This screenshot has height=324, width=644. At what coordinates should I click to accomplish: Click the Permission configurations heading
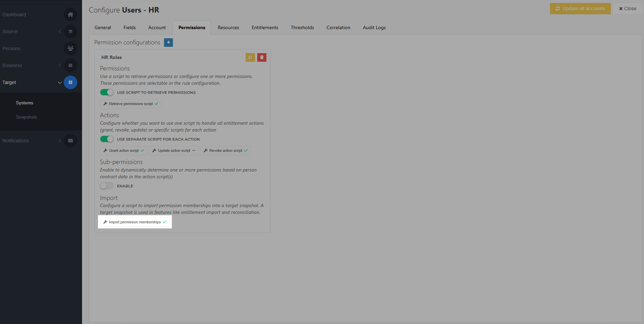pos(127,42)
